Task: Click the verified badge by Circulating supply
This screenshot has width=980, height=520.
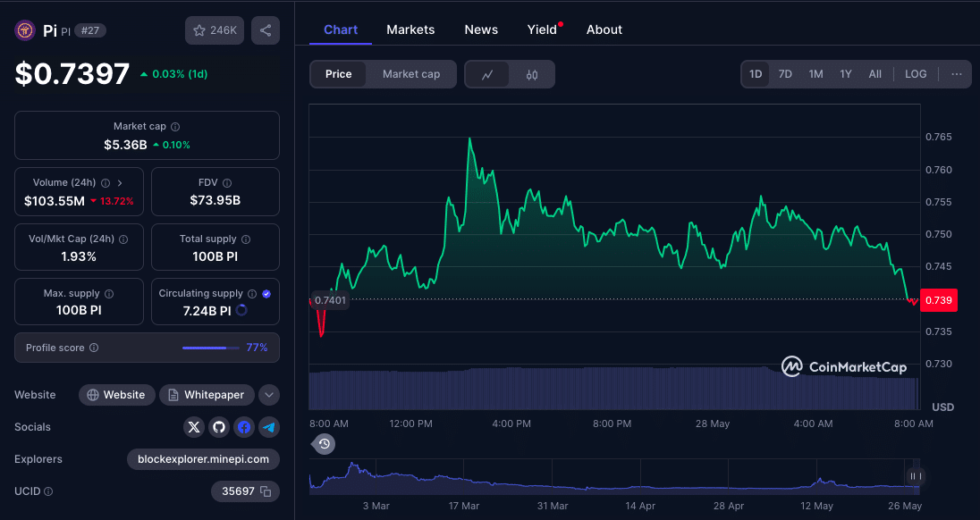Action: click(x=266, y=293)
